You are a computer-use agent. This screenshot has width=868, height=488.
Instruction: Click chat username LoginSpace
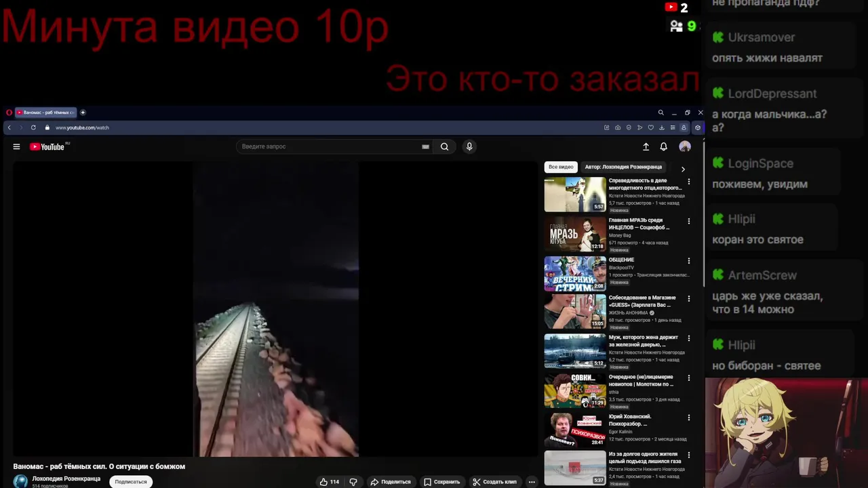(x=761, y=163)
